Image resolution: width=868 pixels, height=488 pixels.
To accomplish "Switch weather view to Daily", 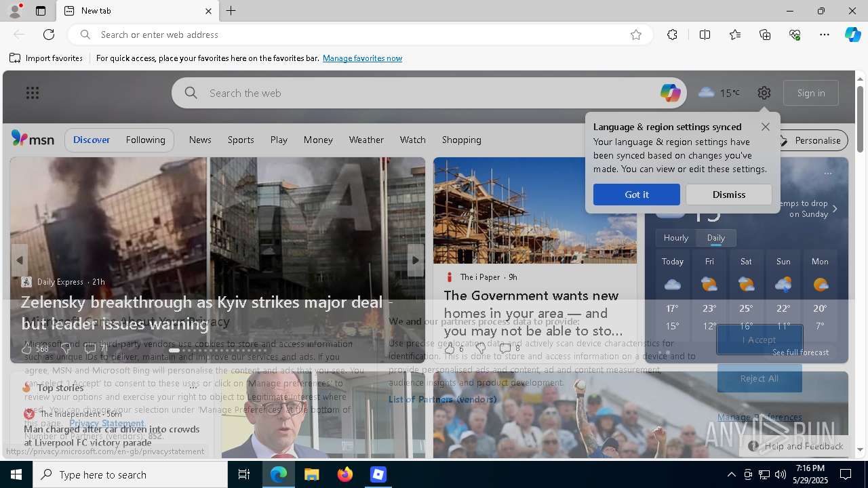I will (x=716, y=238).
